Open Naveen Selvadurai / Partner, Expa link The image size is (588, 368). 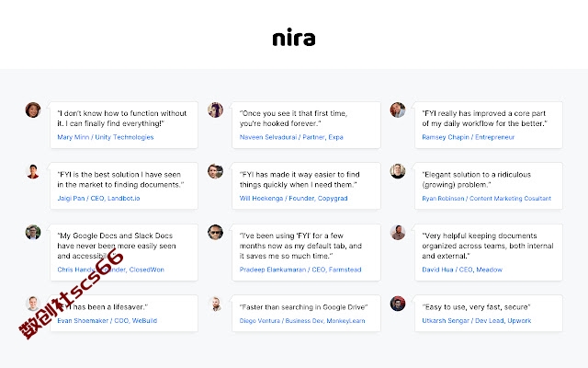tap(291, 137)
